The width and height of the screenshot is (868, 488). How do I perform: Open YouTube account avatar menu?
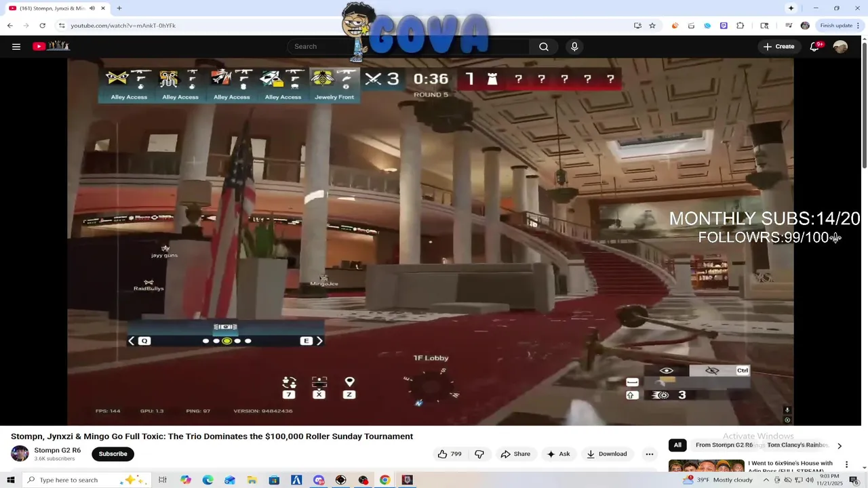click(x=840, y=47)
